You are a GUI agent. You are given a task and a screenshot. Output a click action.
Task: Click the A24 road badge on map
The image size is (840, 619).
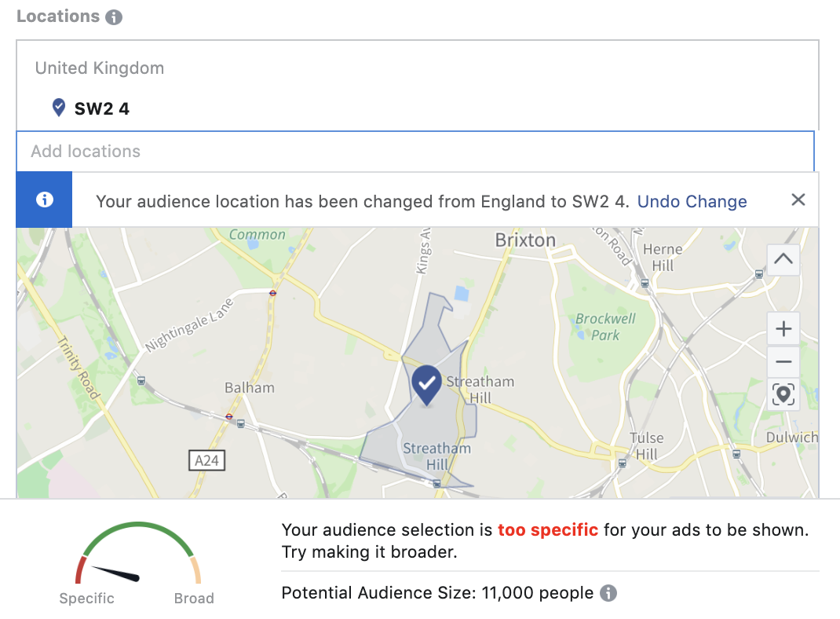pyautogui.click(x=206, y=460)
